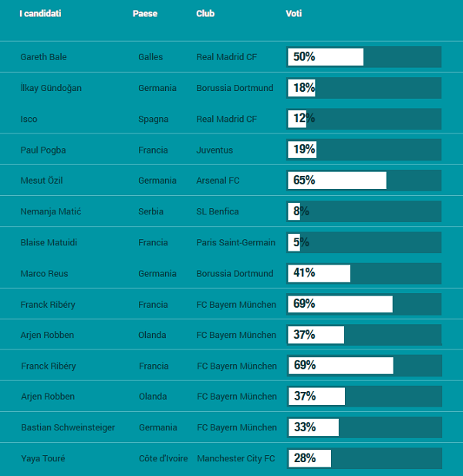Click the Côte d'Ivoire country label

click(163, 458)
